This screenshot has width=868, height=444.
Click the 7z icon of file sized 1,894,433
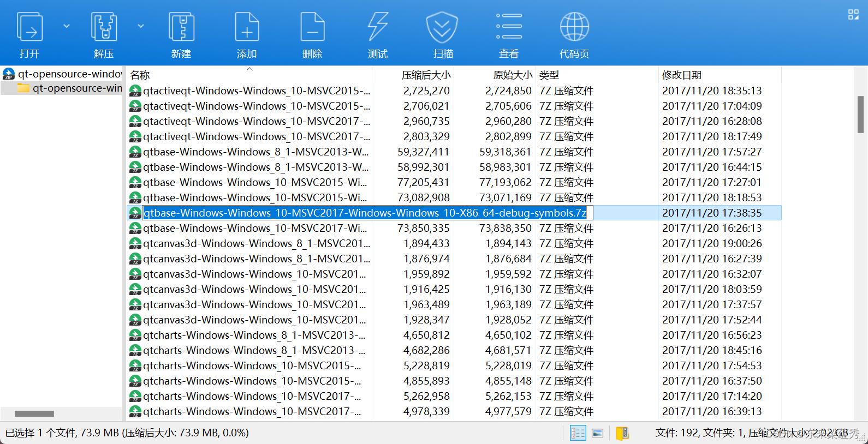coord(135,244)
